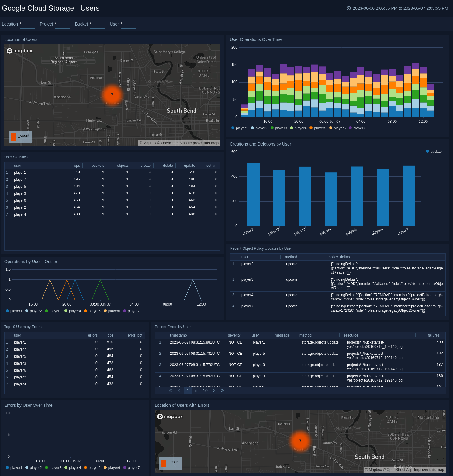Toggle player1 legend in User Operations Over Time
Screen dimensions: 453x476
(240, 128)
